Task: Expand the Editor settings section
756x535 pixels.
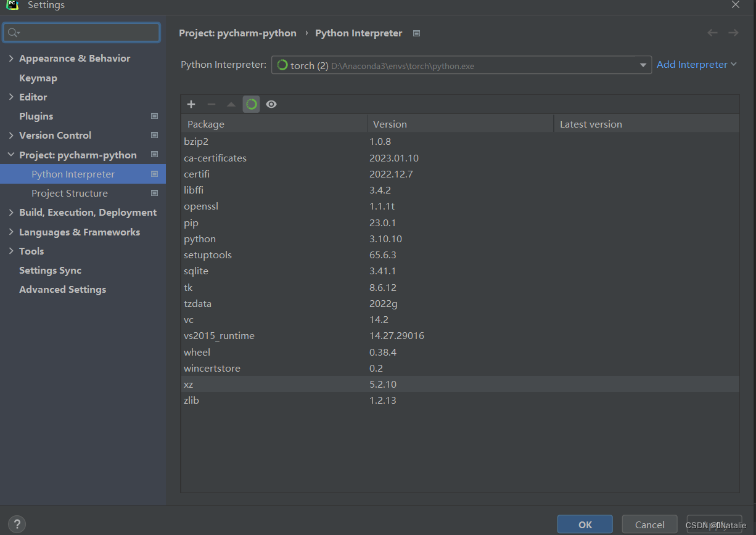Action: click(11, 97)
